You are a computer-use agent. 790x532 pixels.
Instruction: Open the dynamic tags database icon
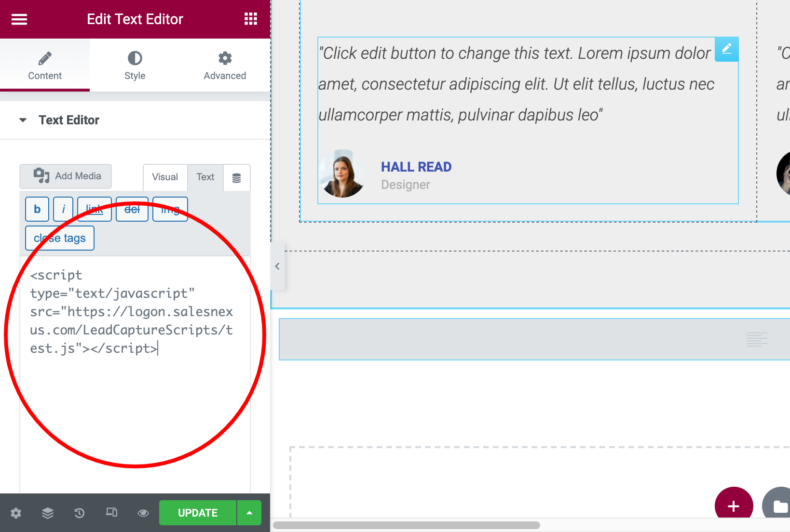(237, 178)
